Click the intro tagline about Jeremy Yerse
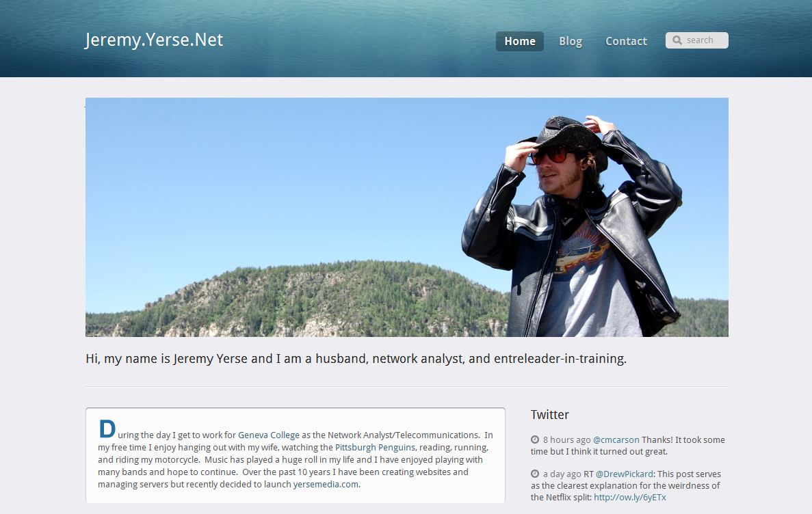This screenshot has width=812, height=514. [x=356, y=359]
